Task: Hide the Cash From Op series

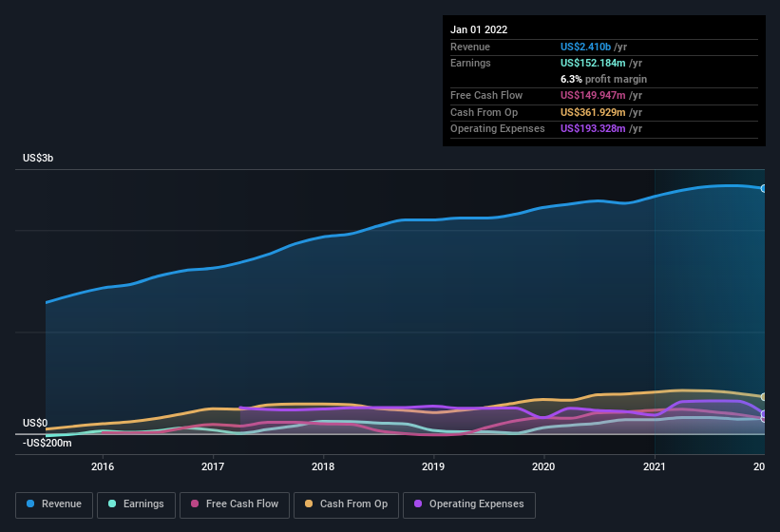Action: [x=346, y=504]
